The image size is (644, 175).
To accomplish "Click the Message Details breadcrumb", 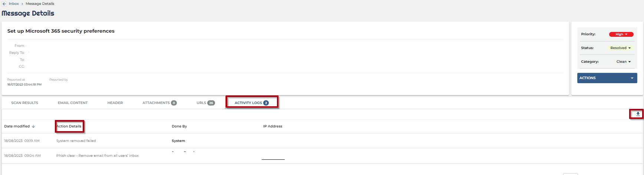I will [40, 4].
